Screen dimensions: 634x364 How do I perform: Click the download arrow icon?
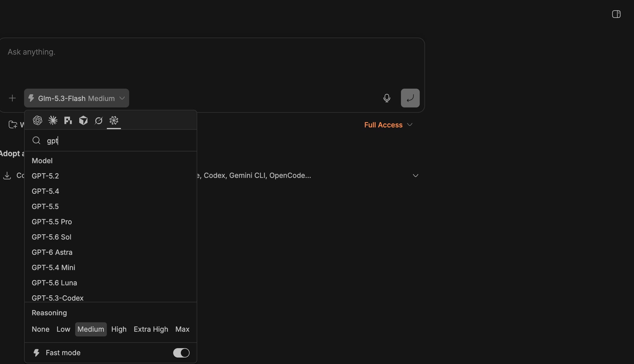[7, 176]
